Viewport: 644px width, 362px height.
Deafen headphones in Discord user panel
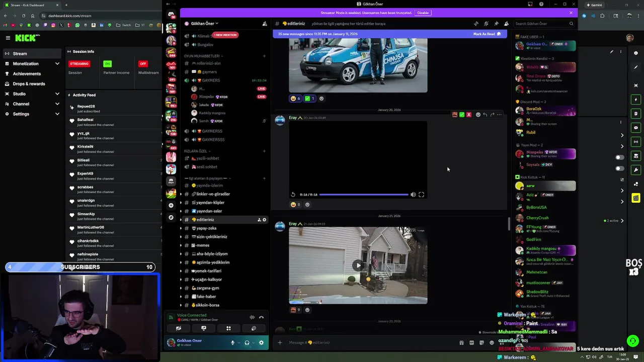tap(247, 343)
